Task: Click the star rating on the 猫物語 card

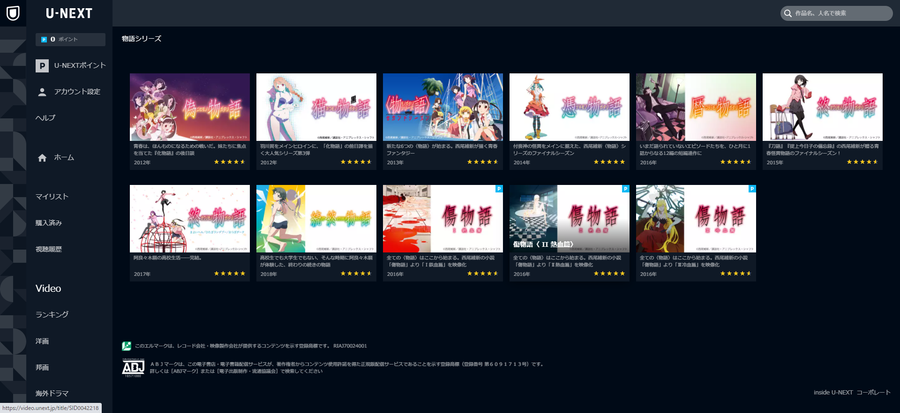Action: click(x=356, y=162)
